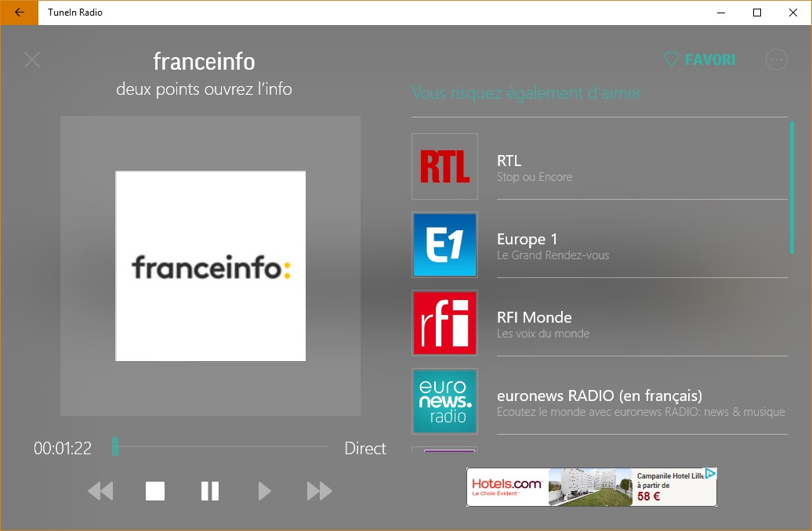Image resolution: width=812 pixels, height=531 pixels.
Task: Open the more options ellipsis menu
Action: click(x=776, y=60)
